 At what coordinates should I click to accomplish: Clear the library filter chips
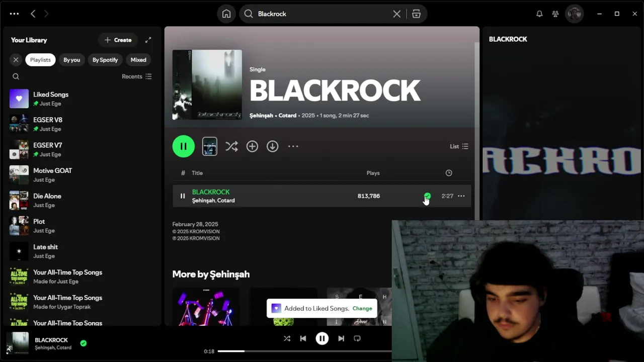[16, 60]
